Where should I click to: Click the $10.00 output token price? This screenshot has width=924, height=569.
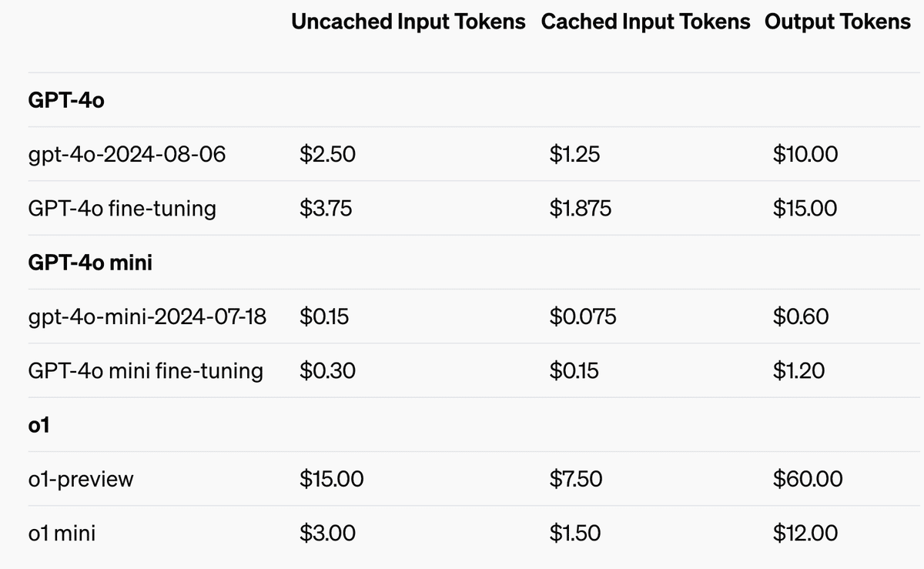pyautogui.click(x=805, y=154)
